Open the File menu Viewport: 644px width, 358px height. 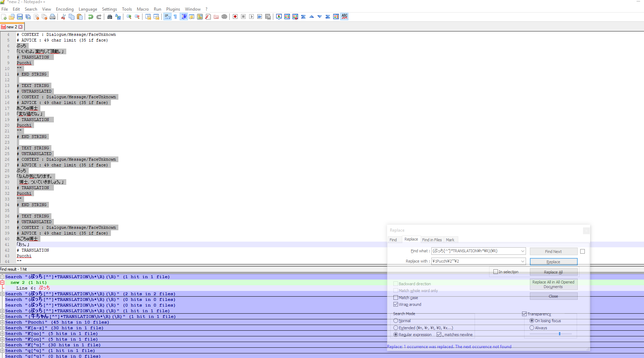(5, 9)
